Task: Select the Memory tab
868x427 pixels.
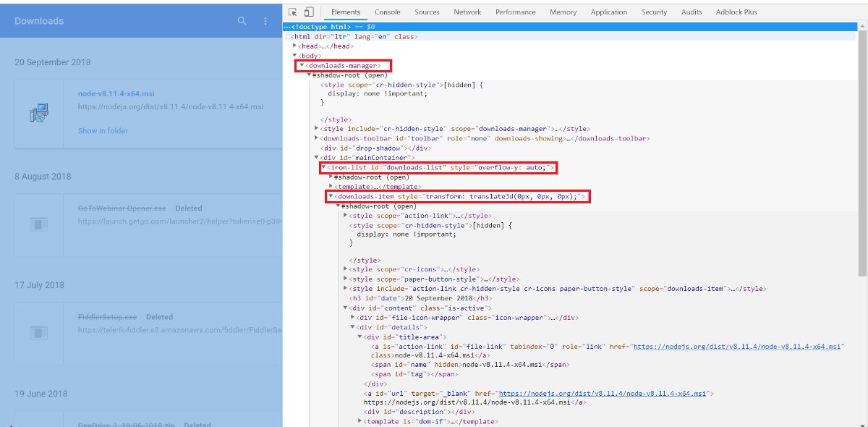Action: coord(563,12)
